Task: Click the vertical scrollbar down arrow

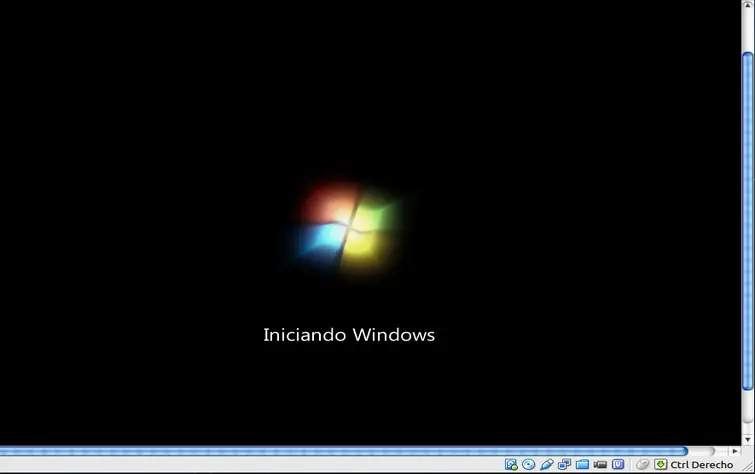Action: [748, 439]
